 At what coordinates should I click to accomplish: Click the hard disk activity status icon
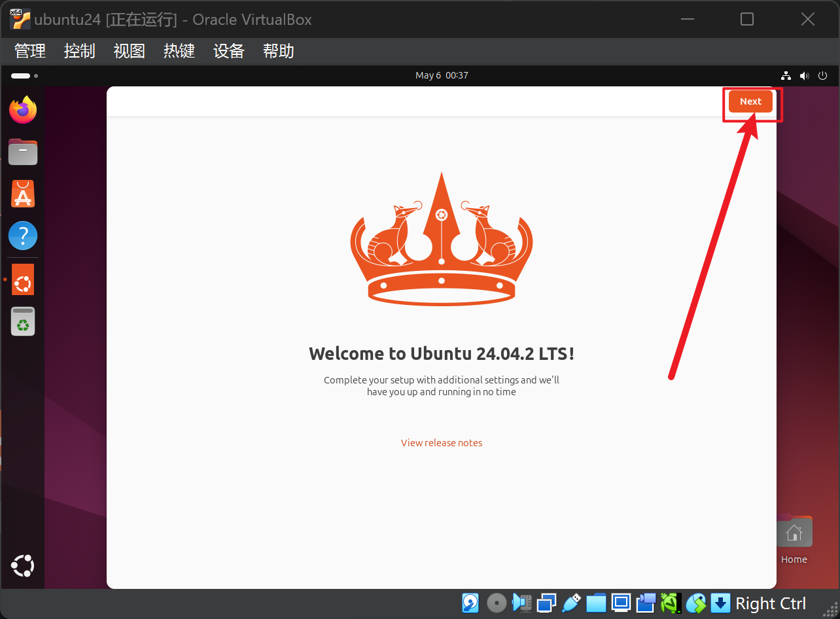coord(470,603)
